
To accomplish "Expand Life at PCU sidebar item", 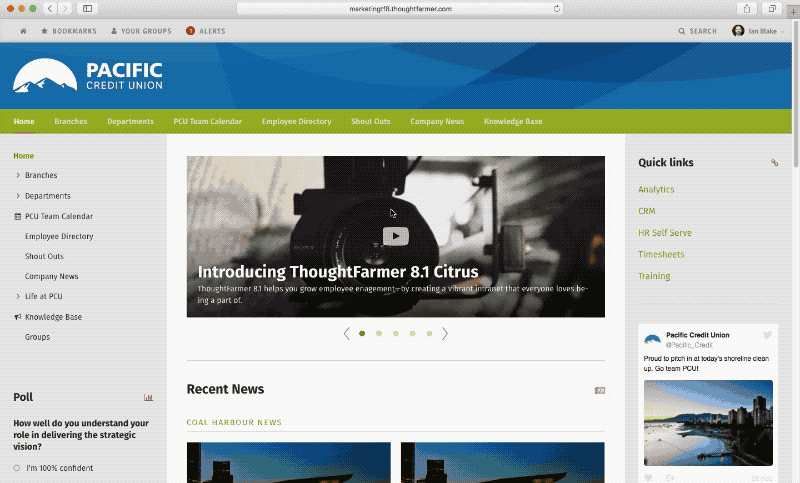I will [x=18, y=296].
